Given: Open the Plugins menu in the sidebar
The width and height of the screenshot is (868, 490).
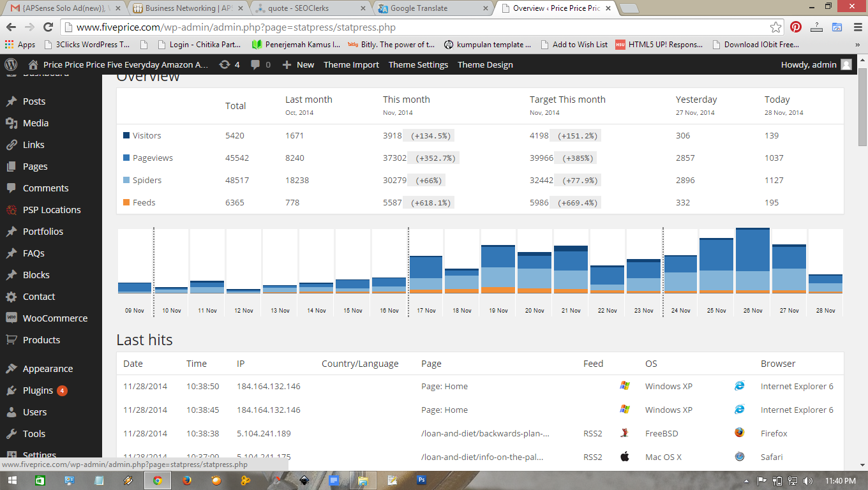Looking at the screenshot, I should (38, 390).
